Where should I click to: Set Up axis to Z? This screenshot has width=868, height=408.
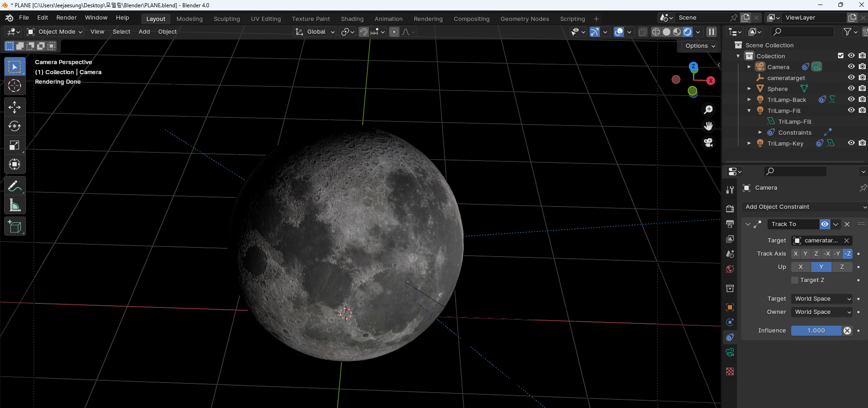[842, 267]
